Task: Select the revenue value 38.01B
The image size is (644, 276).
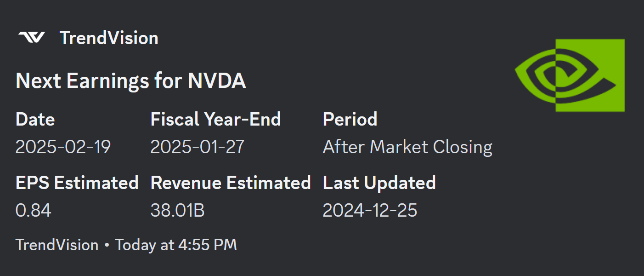Action: click(177, 211)
